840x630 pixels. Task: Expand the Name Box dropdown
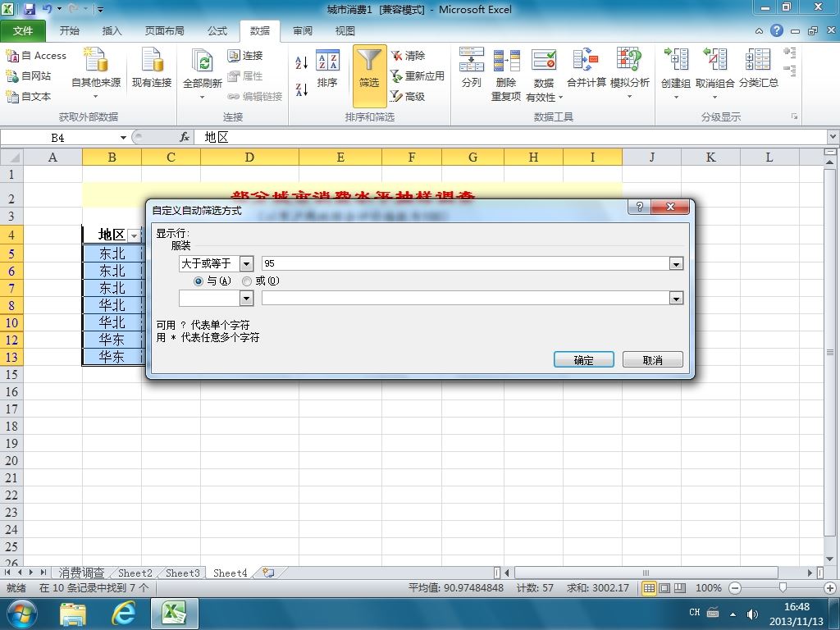pos(123,138)
